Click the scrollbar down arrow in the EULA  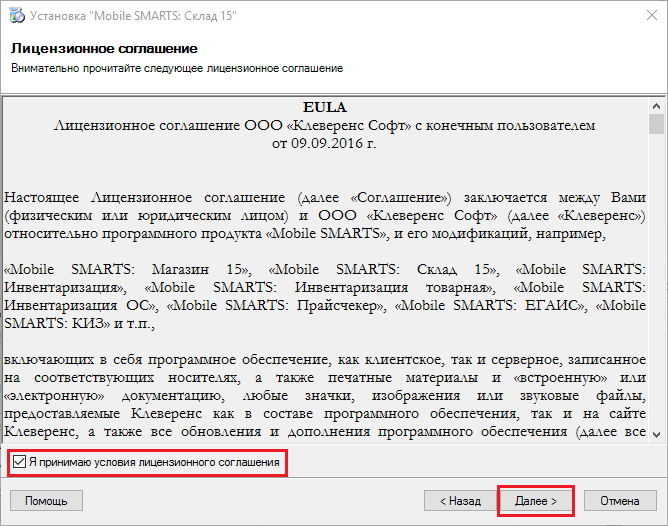(656, 434)
